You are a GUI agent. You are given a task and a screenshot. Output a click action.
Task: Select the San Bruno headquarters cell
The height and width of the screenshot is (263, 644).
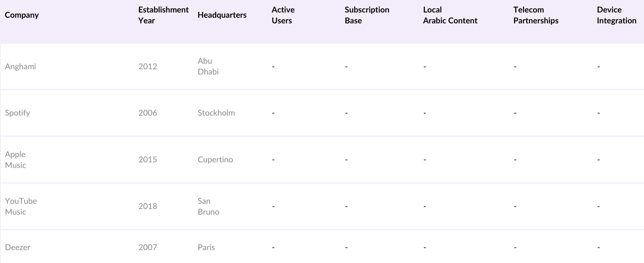[208, 206]
